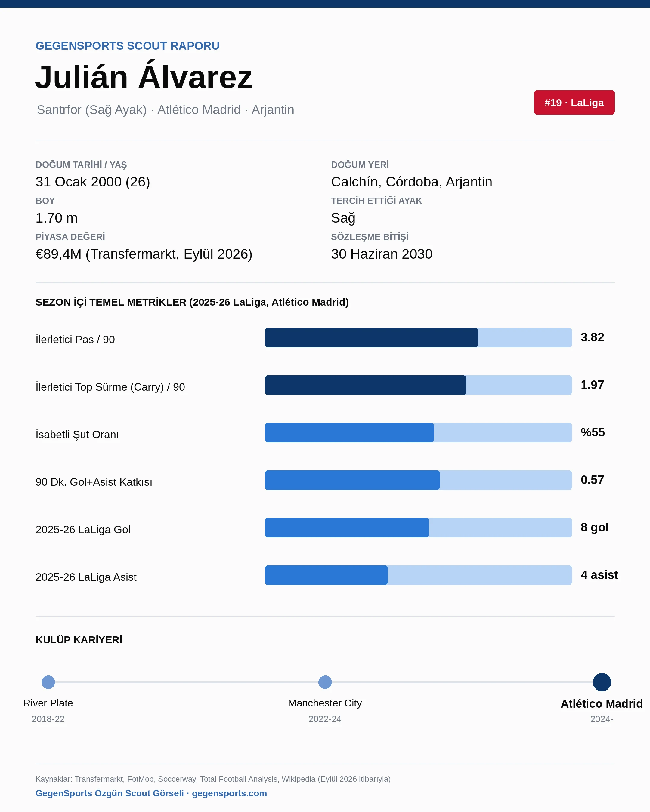The image size is (650, 812).
Task: Click the "KULÜP KARİYERİ" section heading
Action: click(79, 639)
